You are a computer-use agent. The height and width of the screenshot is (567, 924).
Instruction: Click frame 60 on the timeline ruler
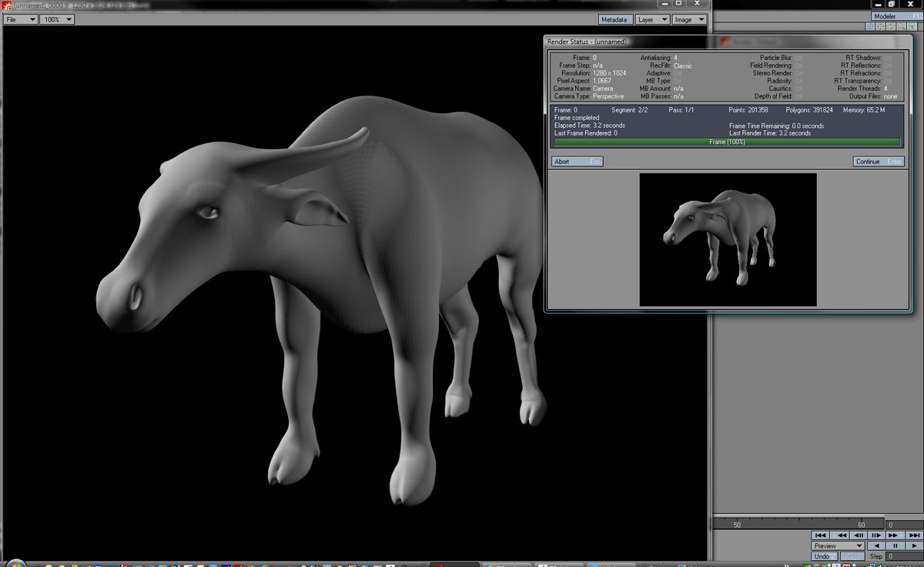862,525
